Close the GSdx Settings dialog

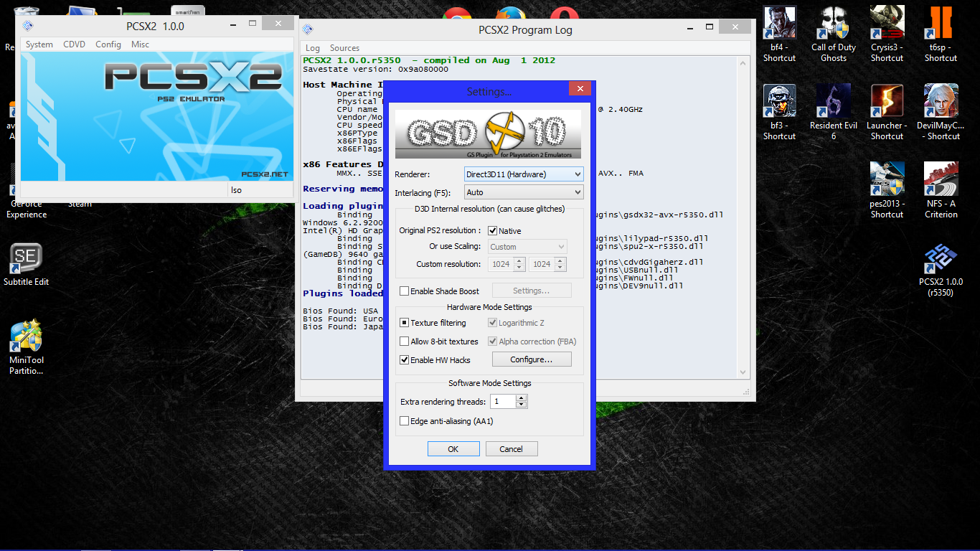[580, 88]
